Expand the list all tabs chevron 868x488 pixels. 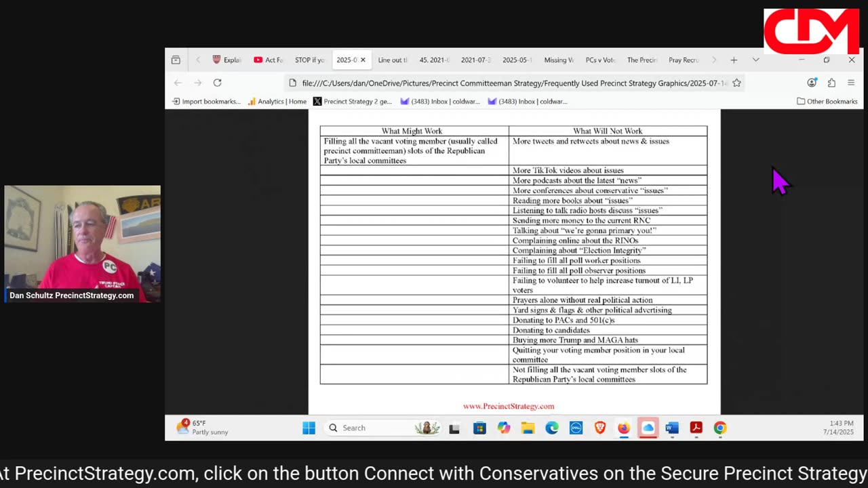755,60
